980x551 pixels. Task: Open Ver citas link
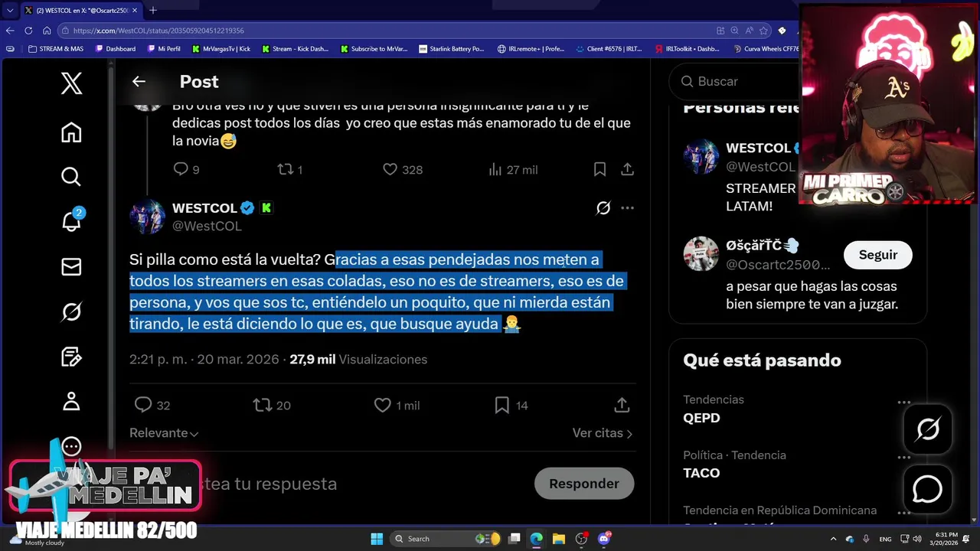point(603,433)
